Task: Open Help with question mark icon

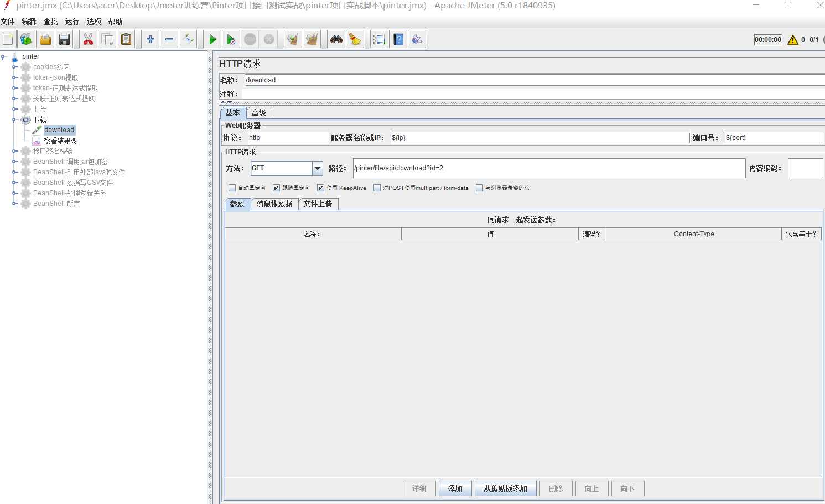Action: [398, 39]
